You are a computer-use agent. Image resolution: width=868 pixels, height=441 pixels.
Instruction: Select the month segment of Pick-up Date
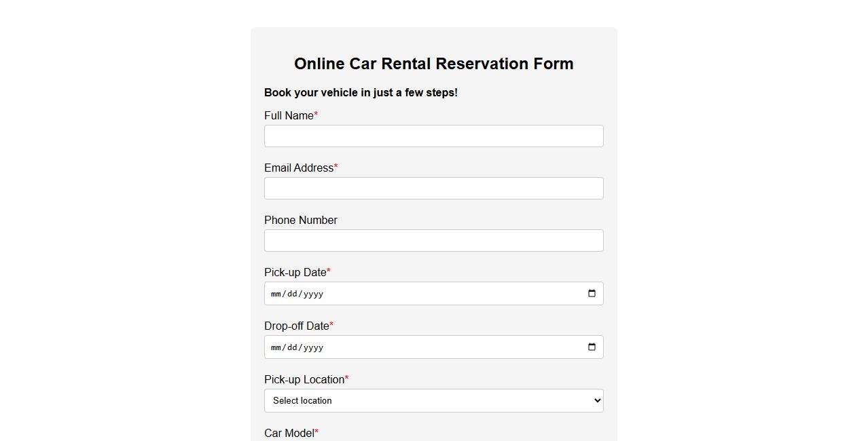pos(276,293)
